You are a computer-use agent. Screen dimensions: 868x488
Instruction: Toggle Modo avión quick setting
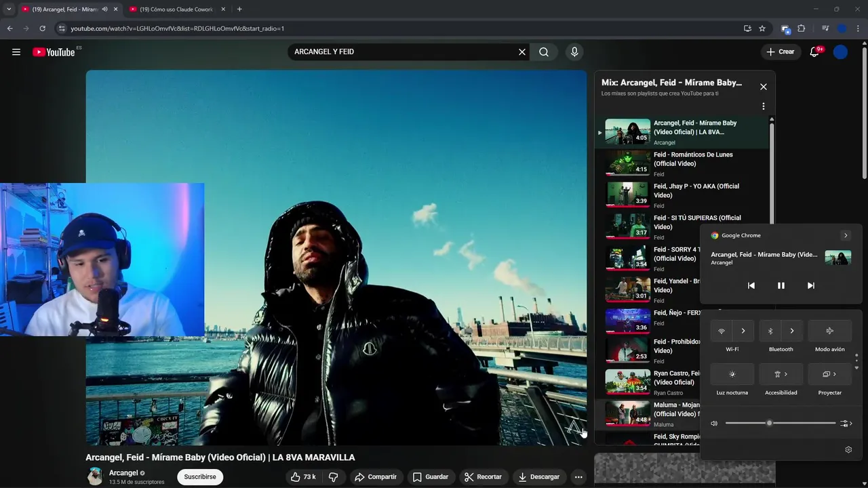tap(830, 331)
